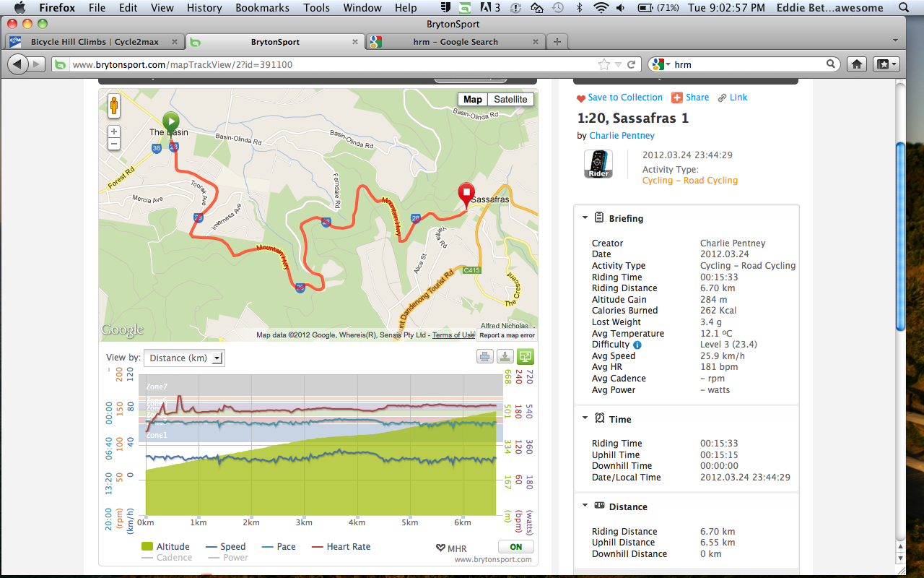Screen dimensions: 924x578
Task: Click the Report a map error link
Action: pyautogui.click(x=507, y=335)
